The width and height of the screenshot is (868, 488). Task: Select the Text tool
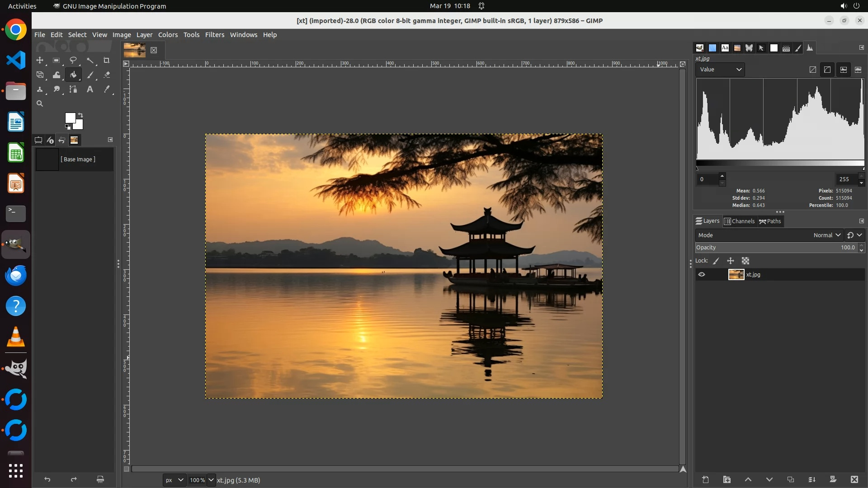(x=90, y=89)
